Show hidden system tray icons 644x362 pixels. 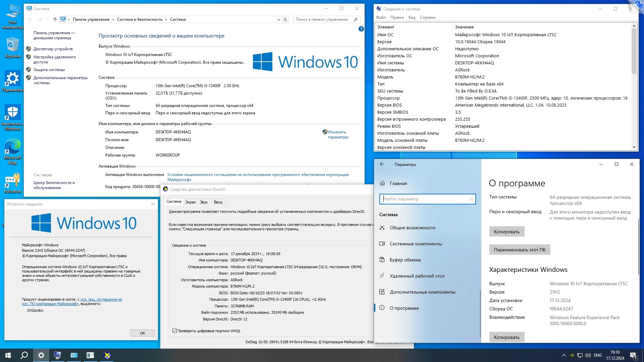pyautogui.click(x=563, y=355)
